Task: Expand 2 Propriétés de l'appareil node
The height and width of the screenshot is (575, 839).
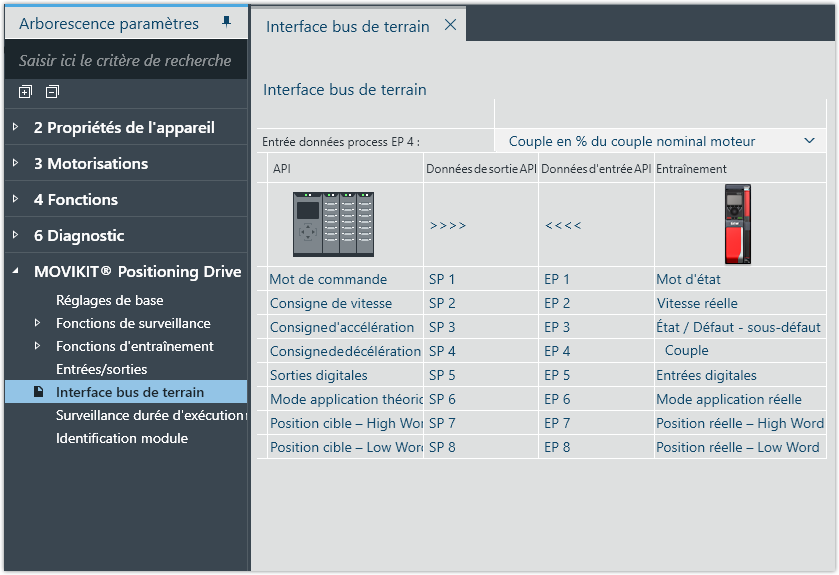Action: 15,128
